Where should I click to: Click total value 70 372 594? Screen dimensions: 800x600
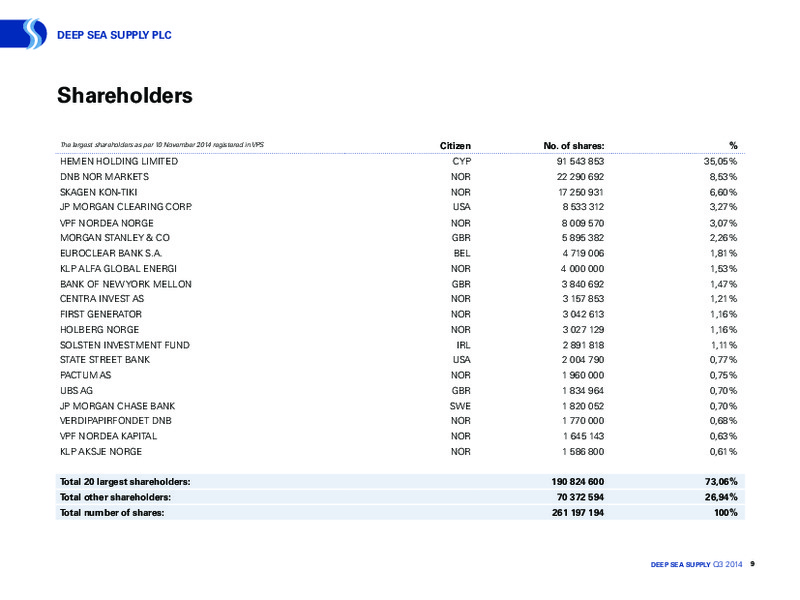(580, 497)
